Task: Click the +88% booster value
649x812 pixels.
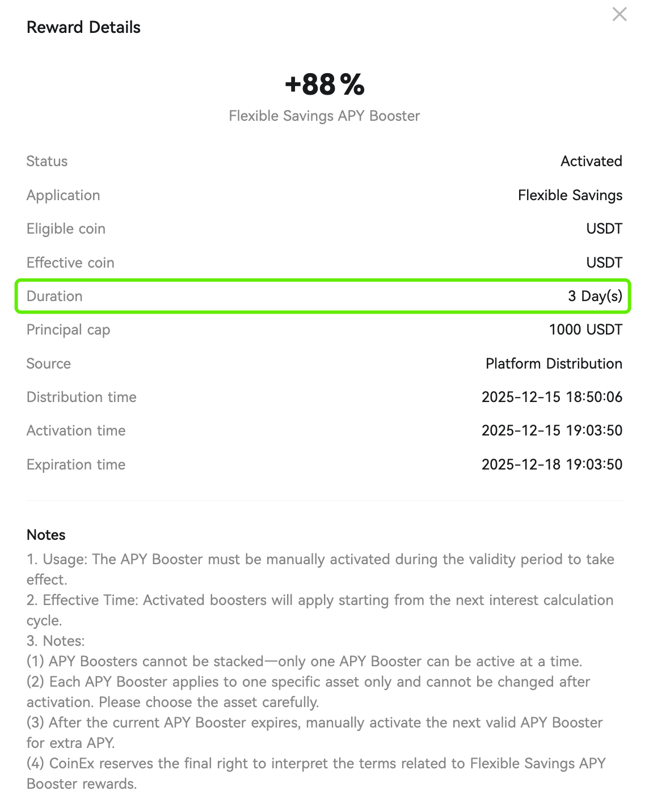Action: [324, 84]
